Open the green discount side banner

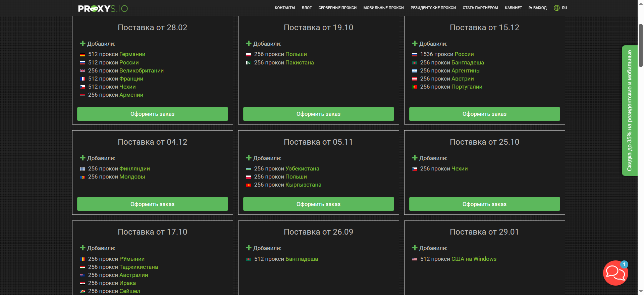pos(629,110)
